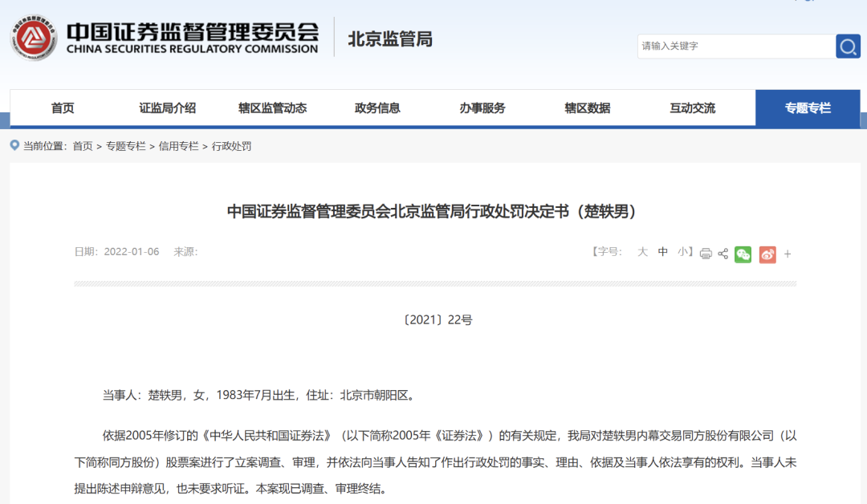
Task: Open 信用专栏 breadcrumb link
Action: pyautogui.click(x=178, y=146)
